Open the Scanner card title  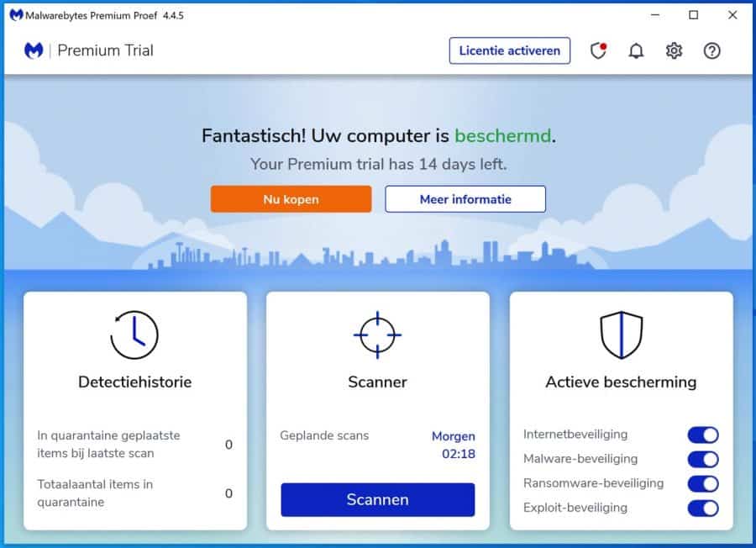pyautogui.click(x=377, y=382)
